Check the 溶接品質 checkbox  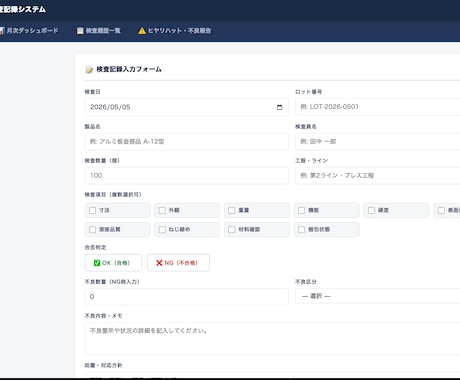[93, 230]
